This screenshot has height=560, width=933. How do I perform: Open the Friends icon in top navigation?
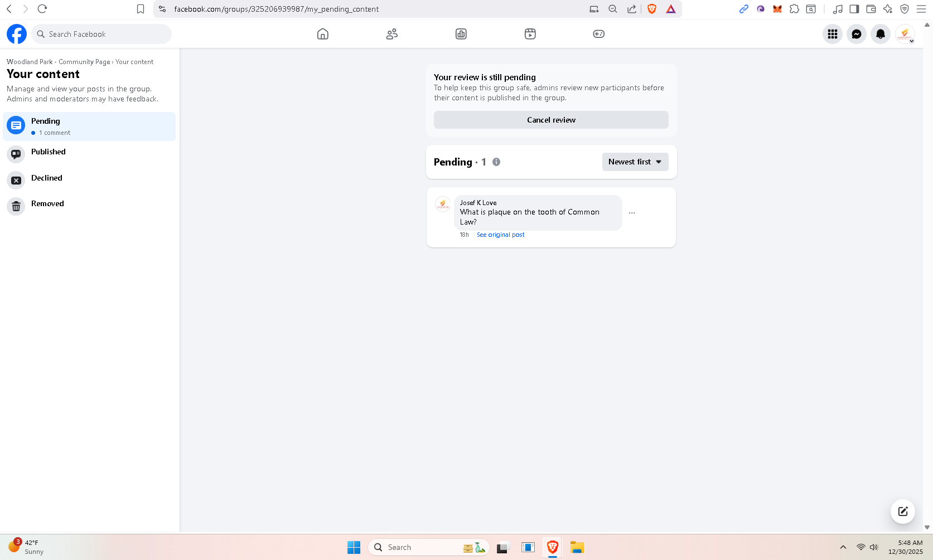coord(391,34)
